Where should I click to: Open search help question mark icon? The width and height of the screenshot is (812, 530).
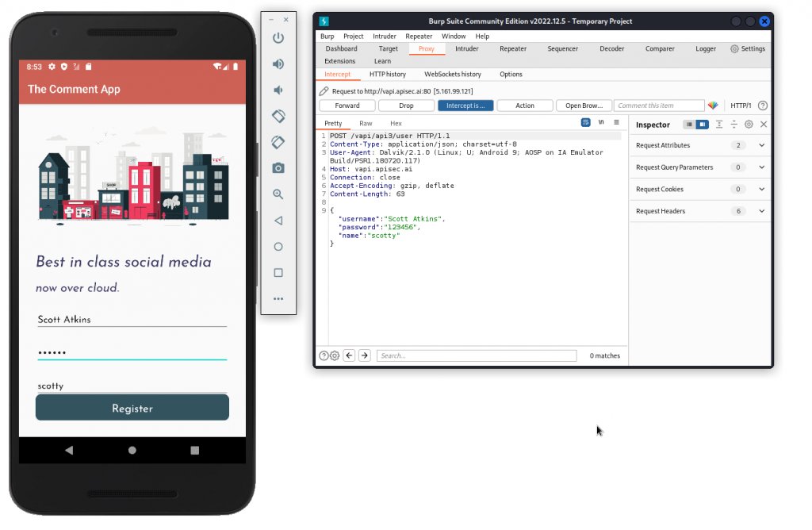coord(324,355)
